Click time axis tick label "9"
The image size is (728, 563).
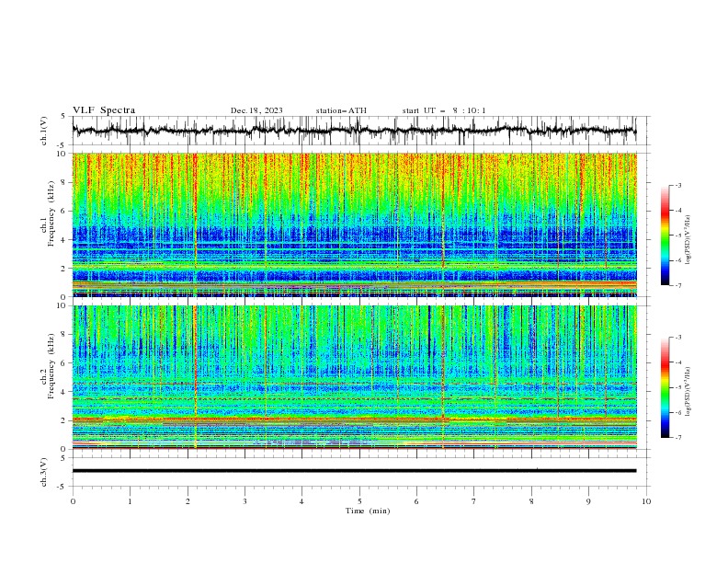(588, 501)
